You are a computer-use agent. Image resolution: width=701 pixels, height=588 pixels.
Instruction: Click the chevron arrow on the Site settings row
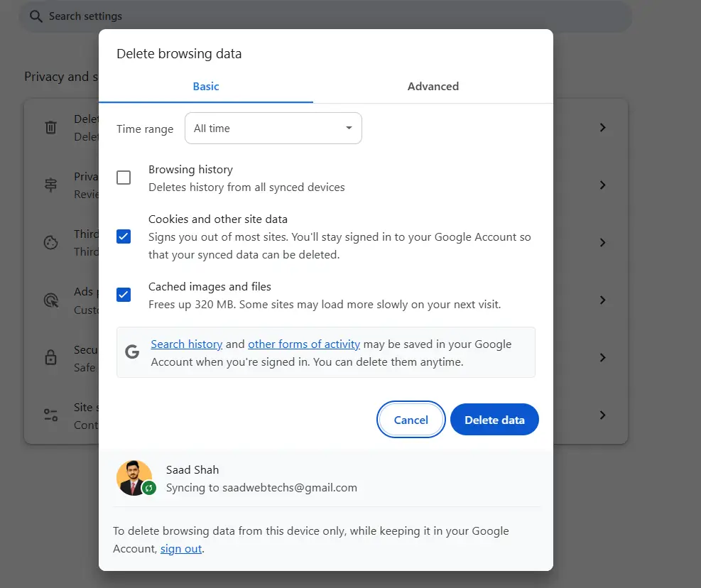(602, 415)
